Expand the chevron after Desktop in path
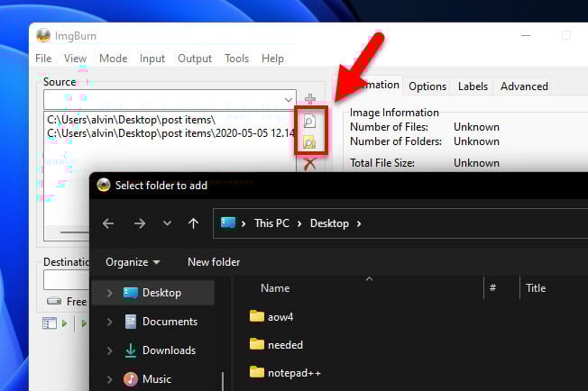The image size is (588, 391). (x=359, y=223)
